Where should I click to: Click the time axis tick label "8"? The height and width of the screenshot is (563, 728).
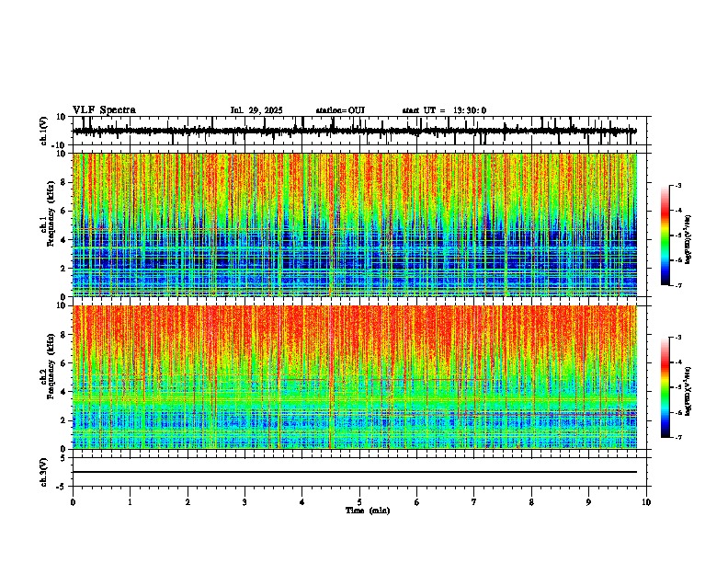[x=531, y=502]
